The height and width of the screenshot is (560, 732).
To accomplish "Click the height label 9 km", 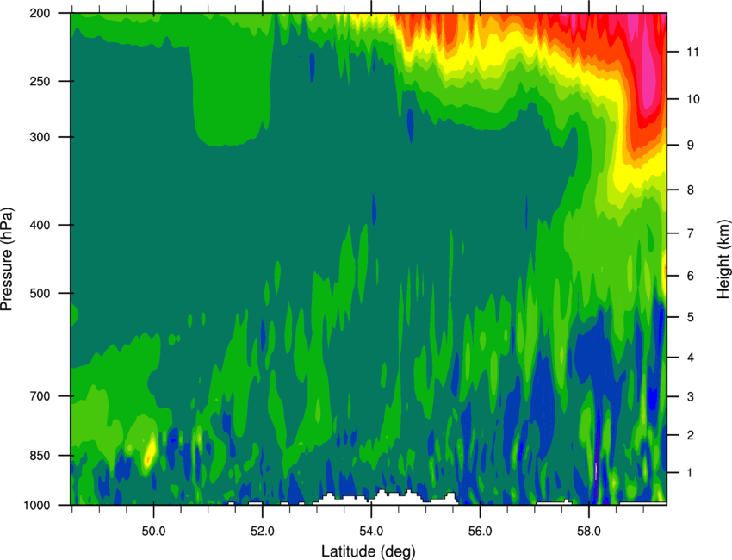I will 690,146.
